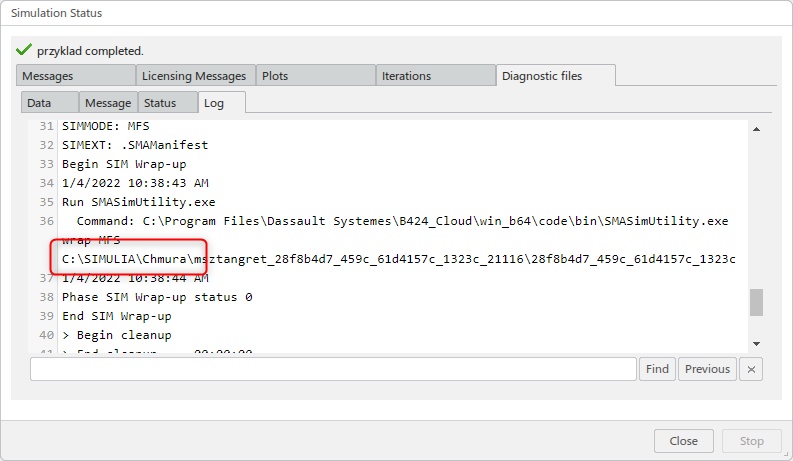
Task: Select the Diagnostic files tab
Action: [x=556, y=76]
